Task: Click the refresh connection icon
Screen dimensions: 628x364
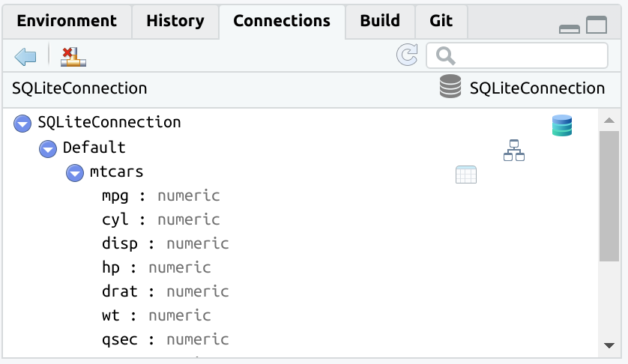Action: [x=407, y=55]
